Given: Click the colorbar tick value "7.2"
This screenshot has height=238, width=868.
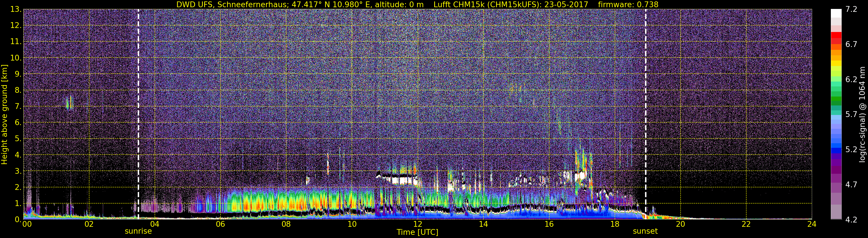Looking at the screenshot, I should click(851, 10).
